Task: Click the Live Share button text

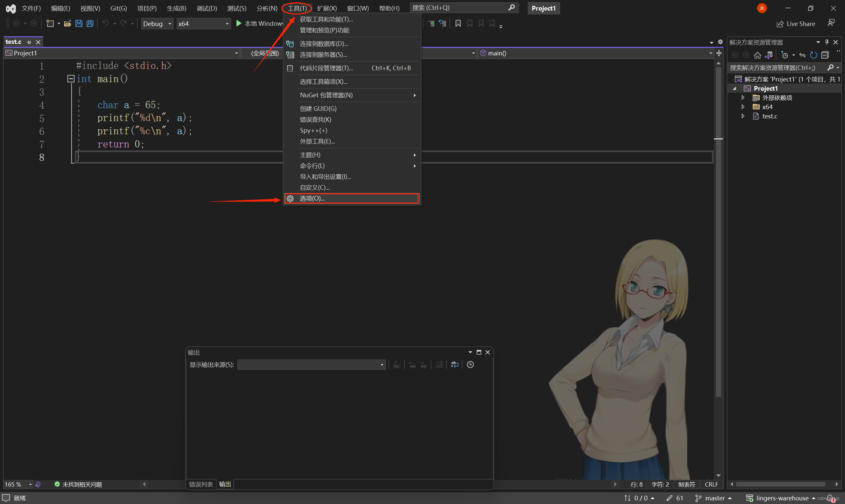Action: coord(800,24)
